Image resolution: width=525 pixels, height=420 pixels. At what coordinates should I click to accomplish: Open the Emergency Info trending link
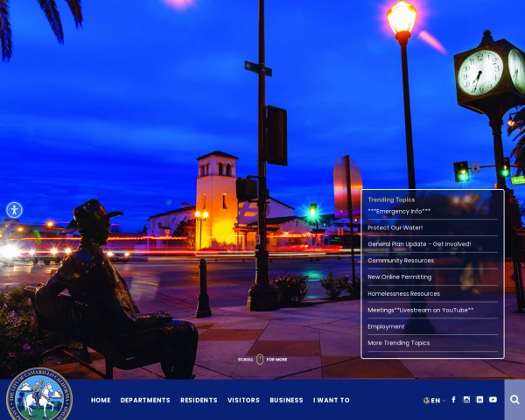tap(399, 211)
